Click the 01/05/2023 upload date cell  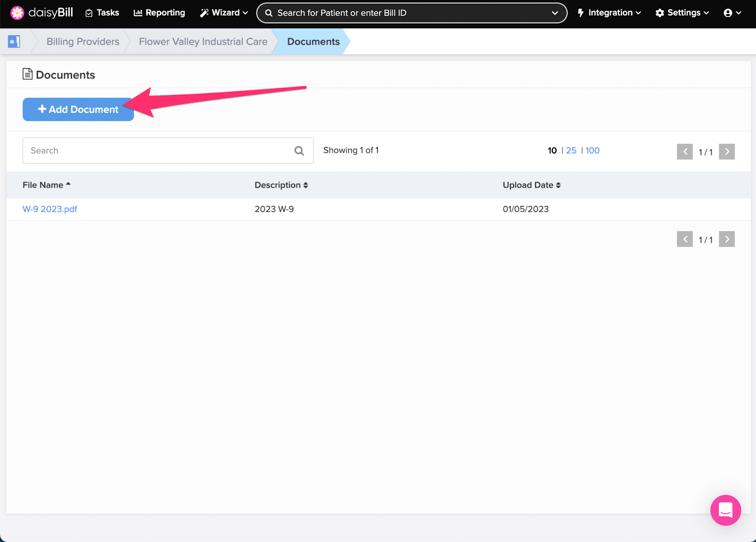tap(525, 209)
